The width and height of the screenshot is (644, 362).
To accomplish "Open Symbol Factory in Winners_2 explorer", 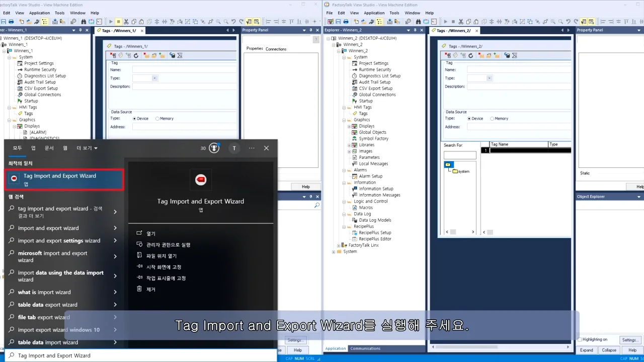I will click(x=373, y=139).
